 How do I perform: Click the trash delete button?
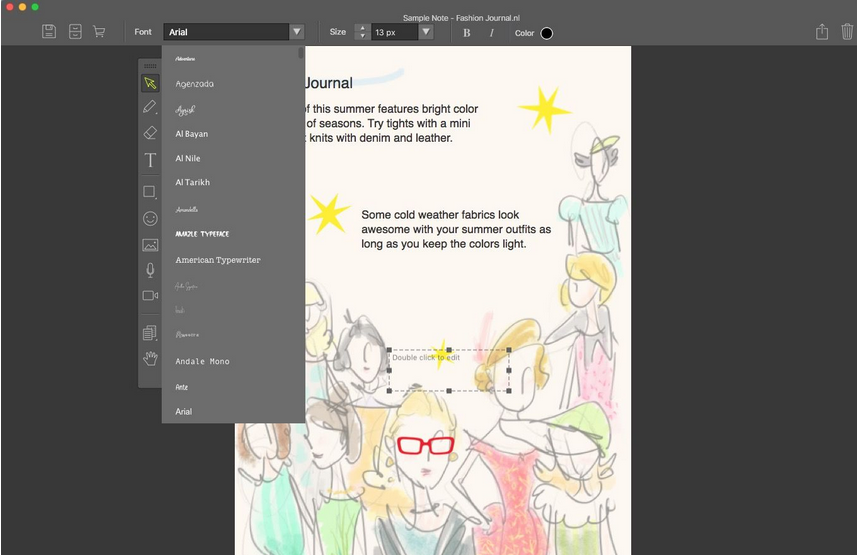point(847,32)
